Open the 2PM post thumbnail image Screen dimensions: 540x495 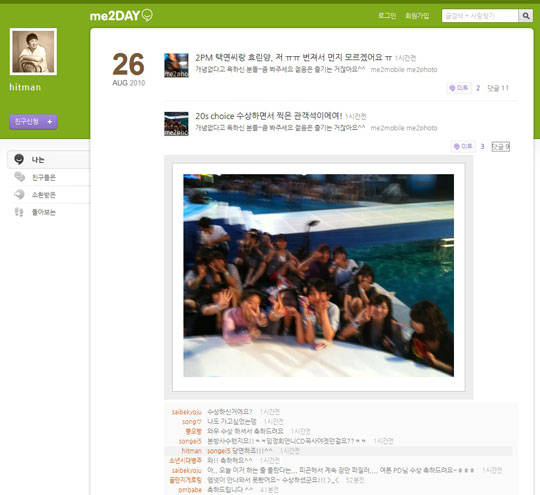click(176, 65)
